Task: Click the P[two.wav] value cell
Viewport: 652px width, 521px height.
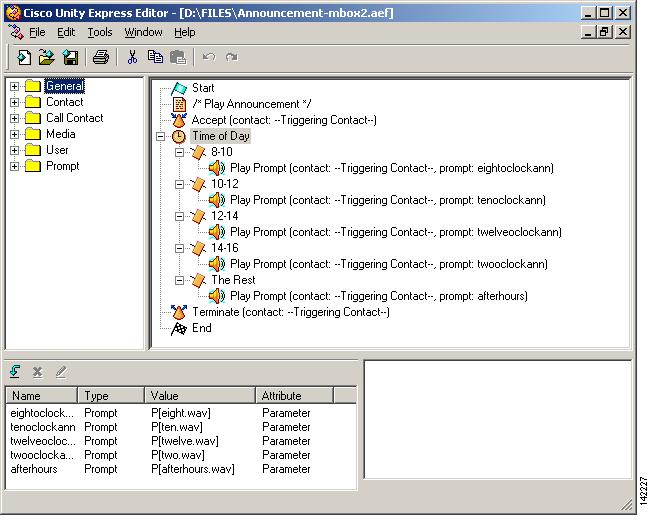Action: pos(178,455)
